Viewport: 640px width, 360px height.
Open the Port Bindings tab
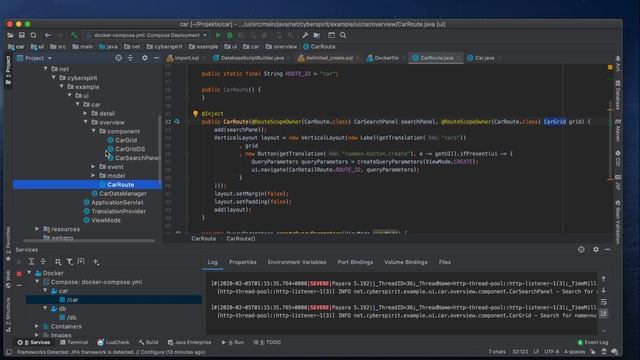355,262
